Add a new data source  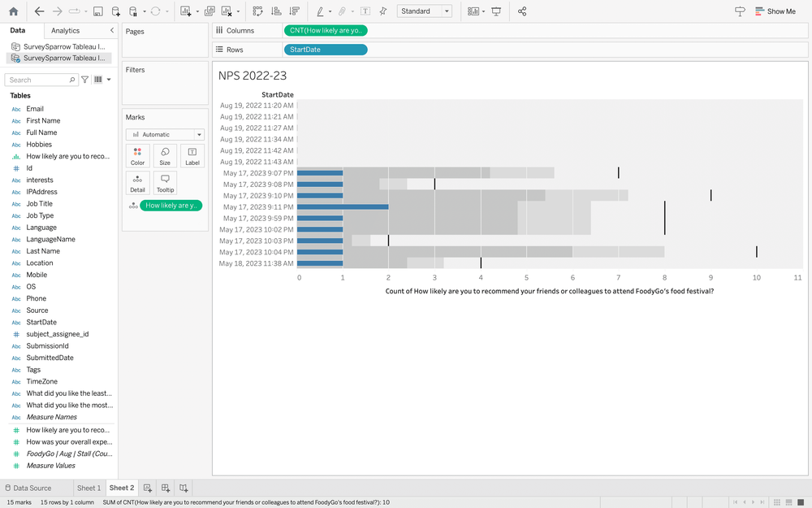(115, 11)
